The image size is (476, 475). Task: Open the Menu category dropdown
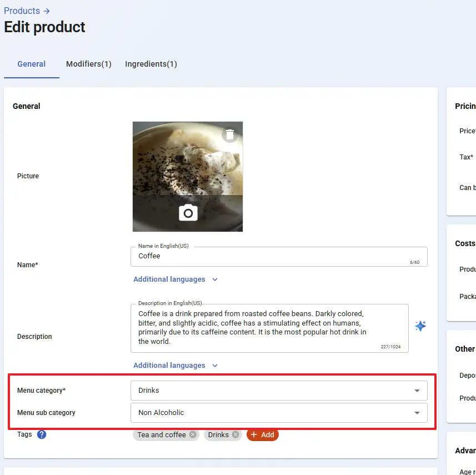click(279, 391)
